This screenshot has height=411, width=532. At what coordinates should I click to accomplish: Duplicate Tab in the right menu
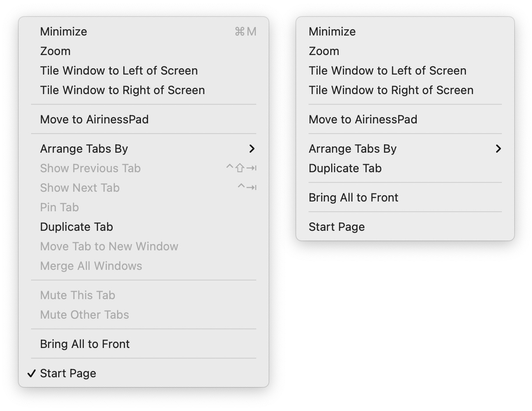click(405, 168)
